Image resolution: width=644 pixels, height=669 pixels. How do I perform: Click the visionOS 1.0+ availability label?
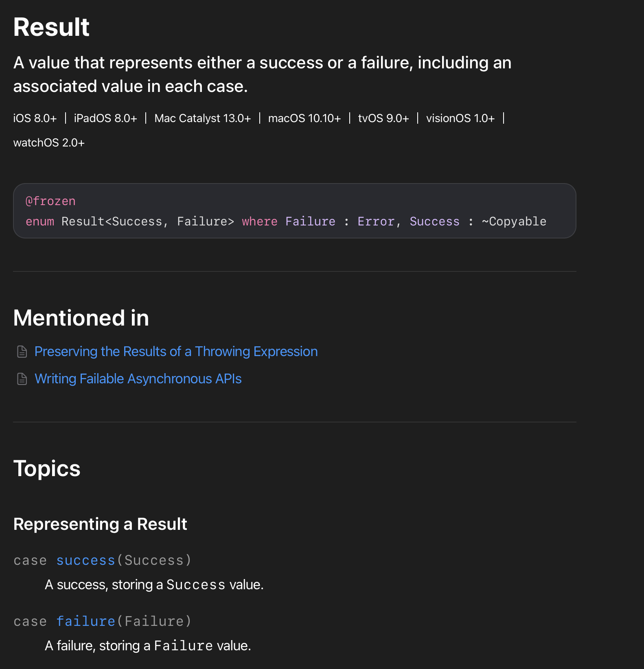pyautogui.click(x=460, y=118)
